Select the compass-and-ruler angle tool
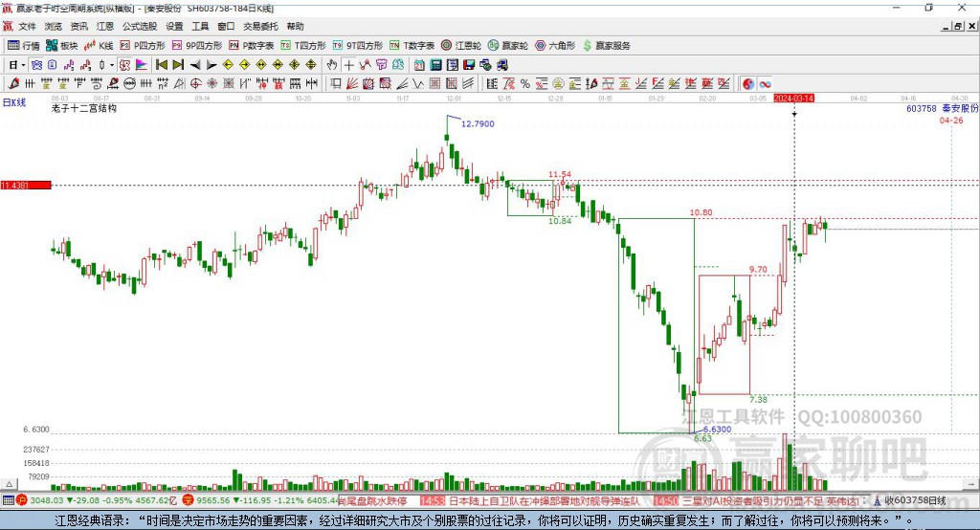The image size is (980, 530). 179,84
